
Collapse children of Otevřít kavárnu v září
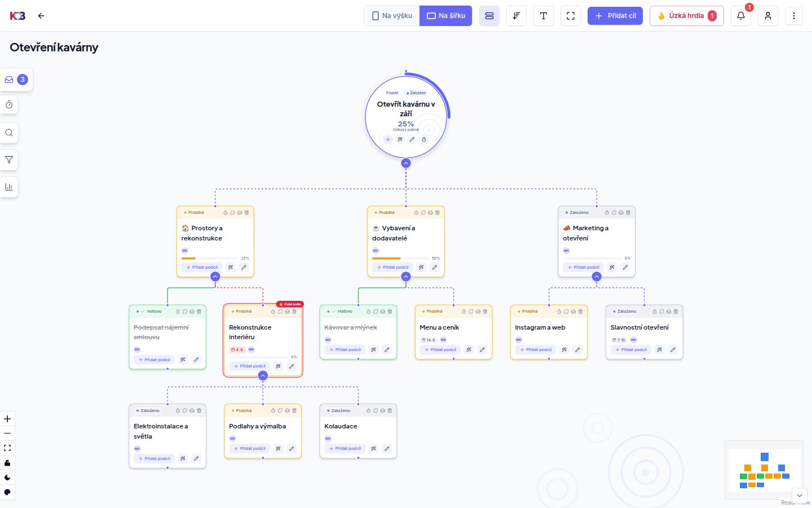tap(406, 163)
